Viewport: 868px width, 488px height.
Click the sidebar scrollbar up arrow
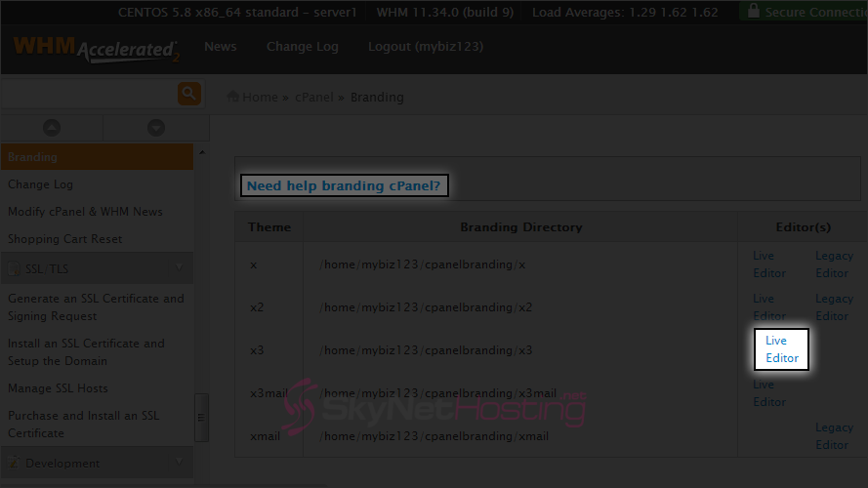(202, 152)
